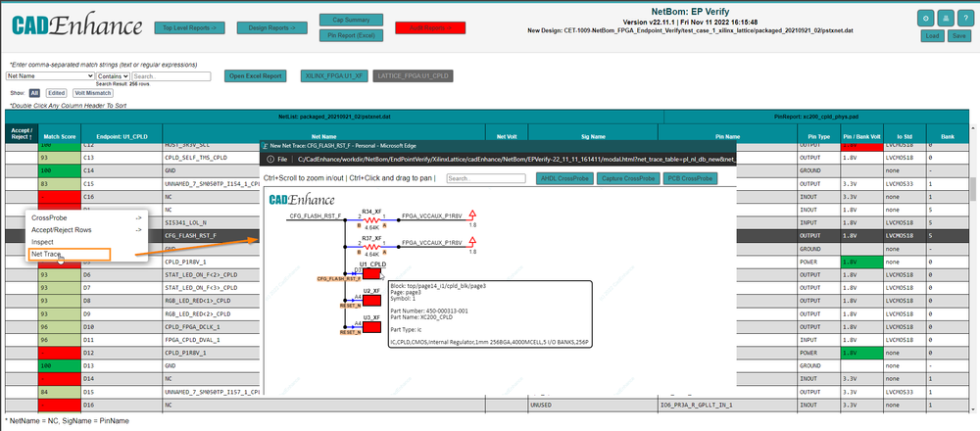The height and width of the screenshot is (431, 980).
Task: Show All rows filter
Action: pos(34,93)
